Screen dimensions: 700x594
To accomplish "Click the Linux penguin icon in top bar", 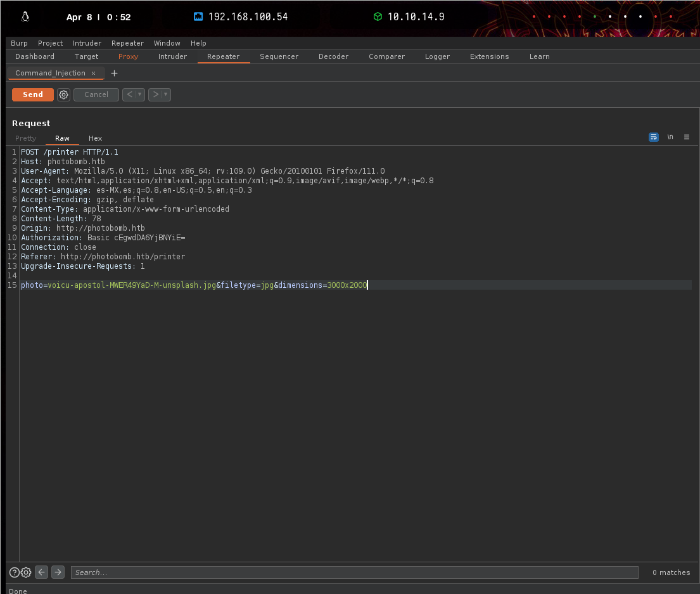I will pos(25,17).
